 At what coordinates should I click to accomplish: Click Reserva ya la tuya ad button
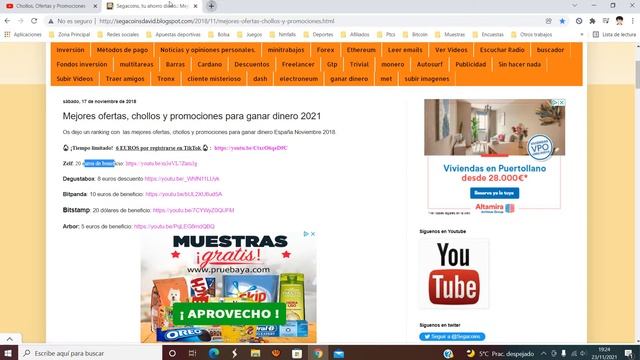point(494,193)
